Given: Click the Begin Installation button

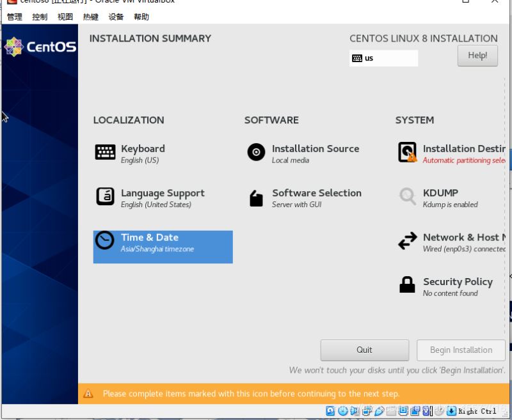Looking at the screenshot, I should tap(461, 350).
